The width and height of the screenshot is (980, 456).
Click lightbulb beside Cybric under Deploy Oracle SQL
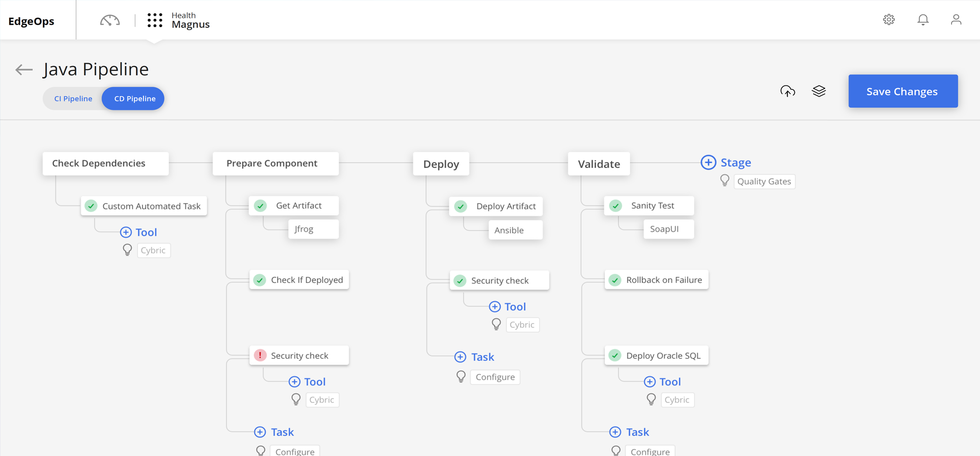[651, 400]
